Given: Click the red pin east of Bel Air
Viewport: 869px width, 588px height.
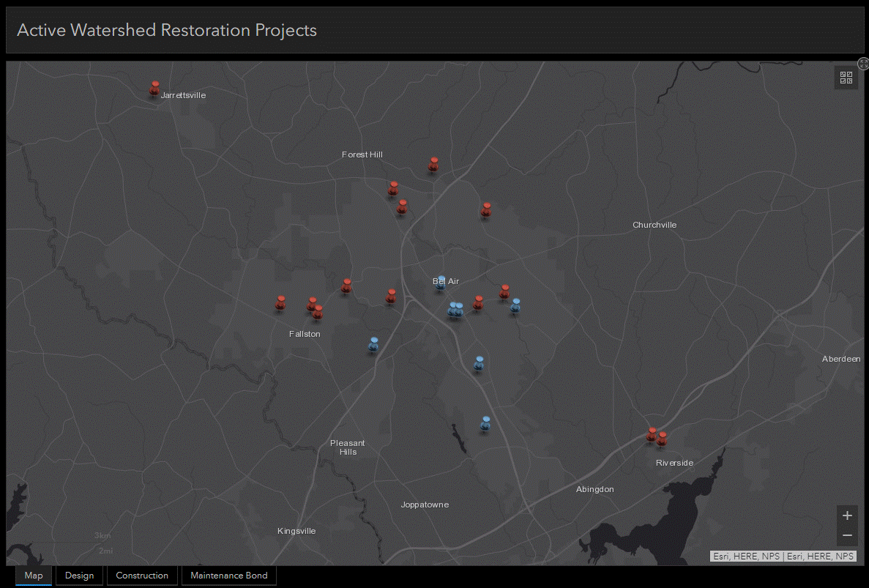Looking at the screenshot, I should click(504, 292).
